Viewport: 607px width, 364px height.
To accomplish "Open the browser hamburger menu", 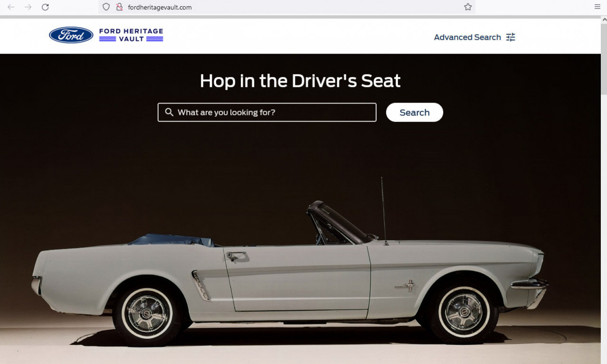I will tap(598, 7).
